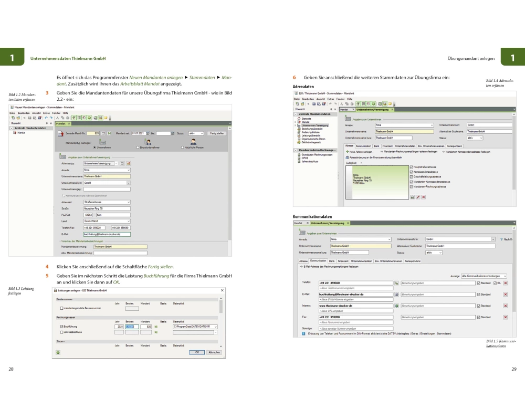Toggle the Buchführung checkbox in Leistungen dialog
The image size is (525, 420).
coord(61,327)
